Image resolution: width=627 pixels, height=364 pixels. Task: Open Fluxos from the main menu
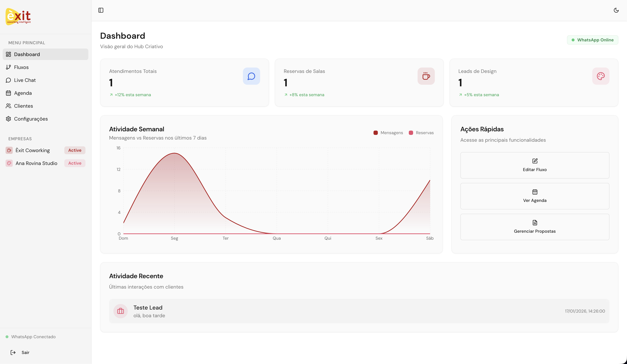click(x=21, y=67)
